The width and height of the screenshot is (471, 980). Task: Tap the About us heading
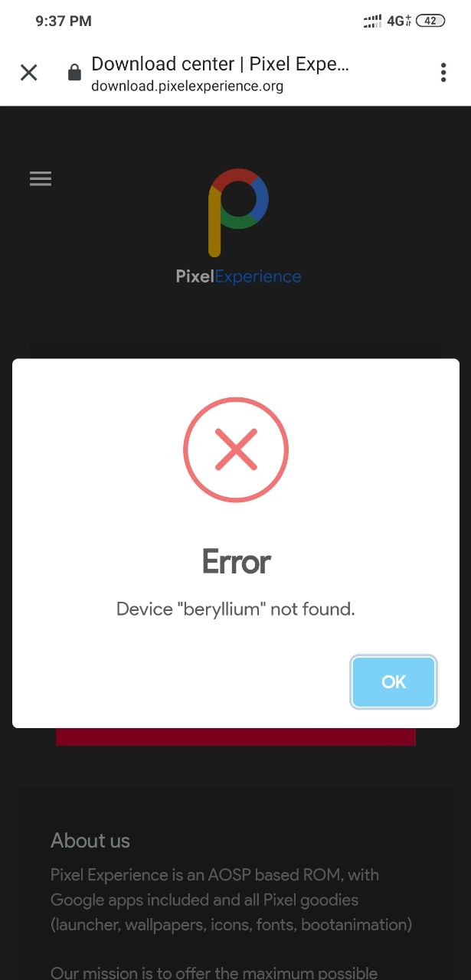click(90, 841)
